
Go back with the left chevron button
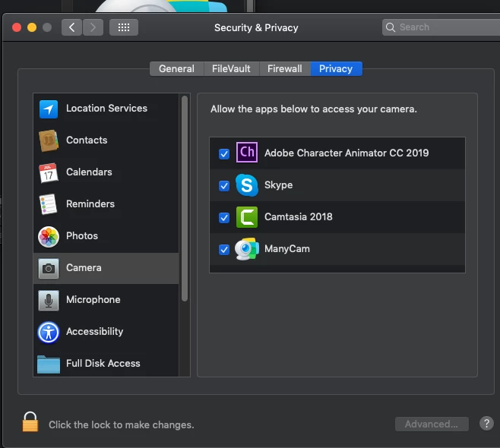[x=71, y=27]
